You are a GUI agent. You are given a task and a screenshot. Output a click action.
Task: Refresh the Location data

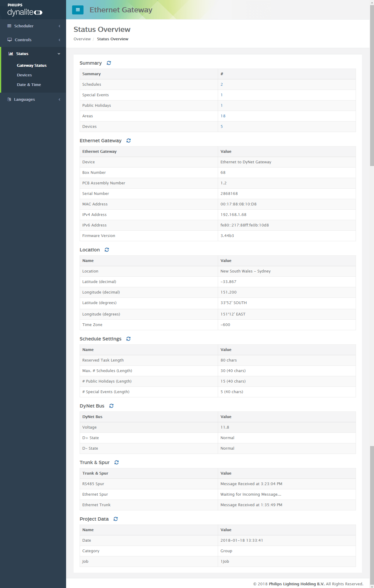(107, 250)
